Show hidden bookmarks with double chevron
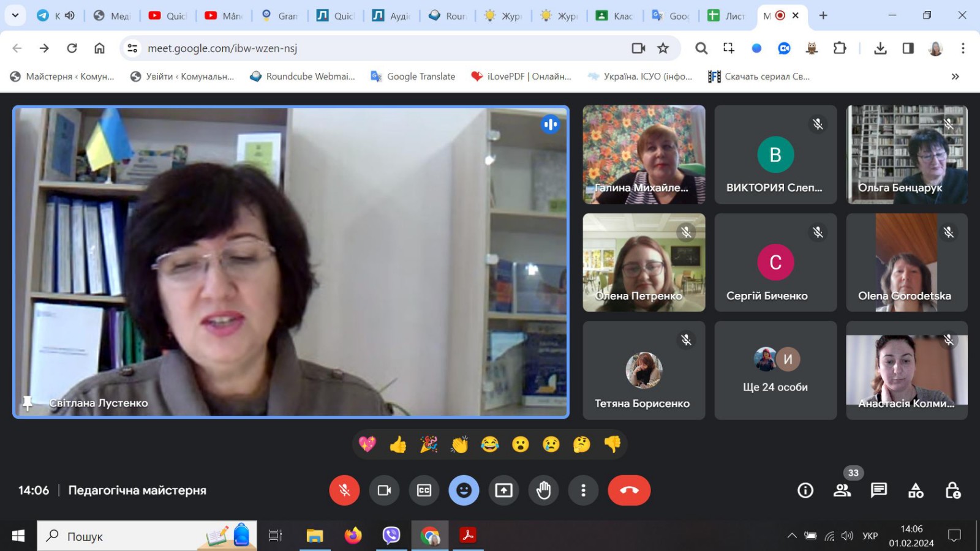980x551 pixels. point(955,77)
